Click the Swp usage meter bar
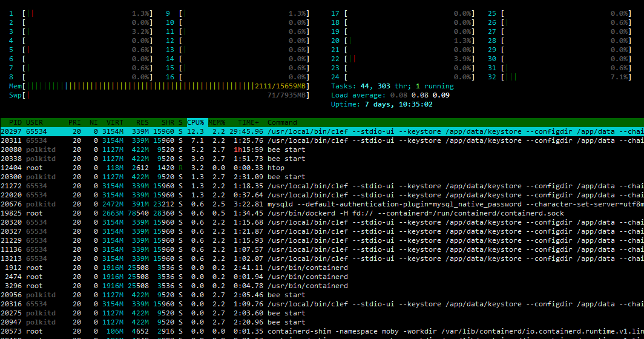Viewport: 644px width, 339px height. point(159,95)
